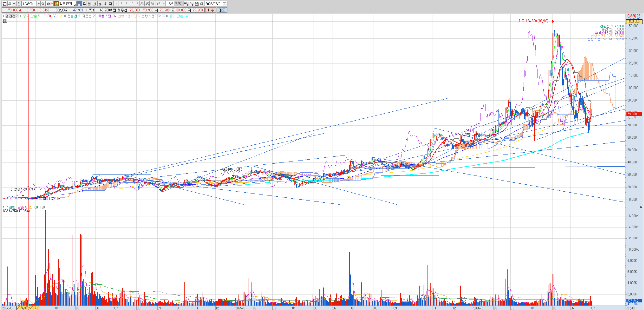This screenshot has width=644, height=310.
Task: Click the 2026/07/01 date field
Action: tap(214, 4)
